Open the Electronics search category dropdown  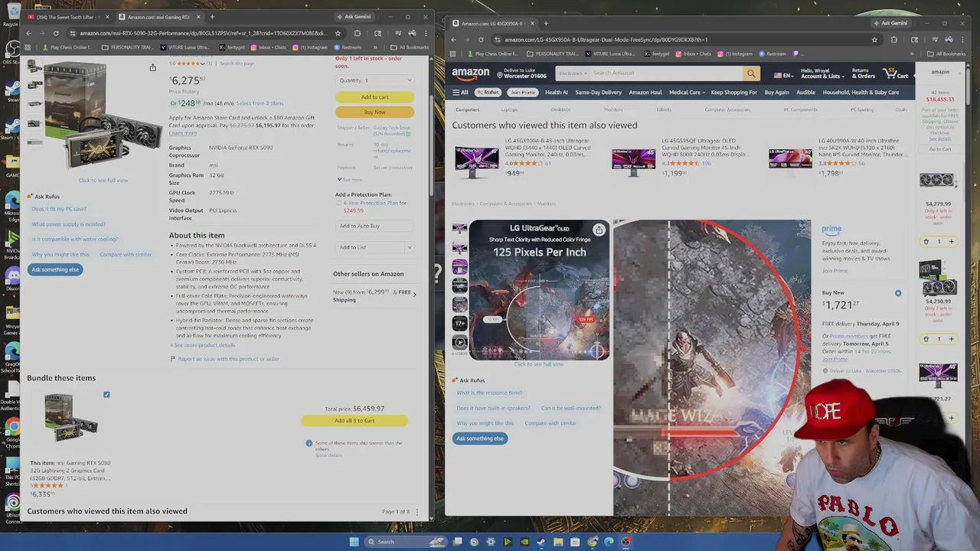(x=573, y=73)
